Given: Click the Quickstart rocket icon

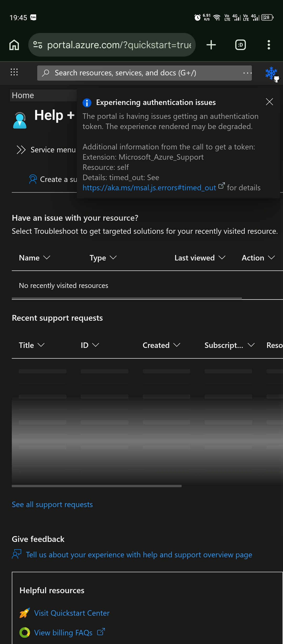Looking at the screenshot, I should [x=25, y=613].
